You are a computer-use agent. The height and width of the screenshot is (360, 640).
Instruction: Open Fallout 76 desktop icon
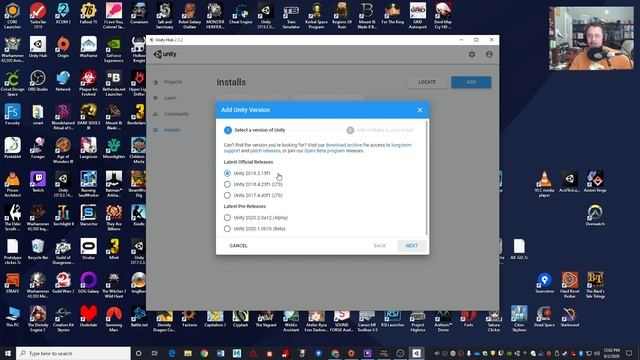(88, 14)
